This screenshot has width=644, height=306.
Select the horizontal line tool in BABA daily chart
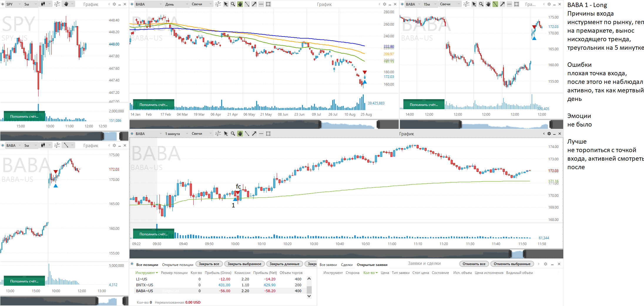click(261, 4)
